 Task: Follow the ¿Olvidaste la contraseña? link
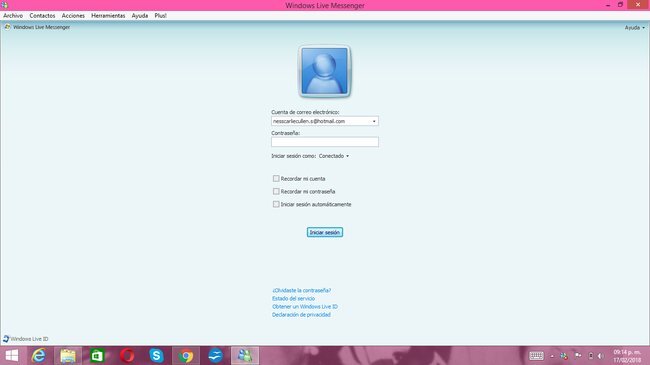tap(301, 290)
